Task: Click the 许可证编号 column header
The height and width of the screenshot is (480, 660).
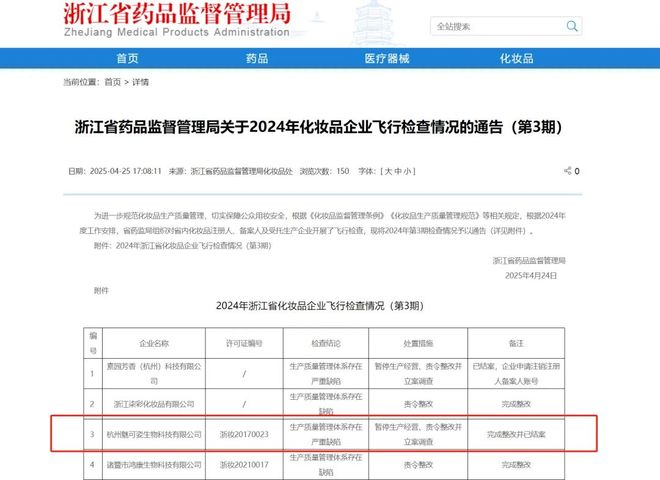Action: (244, 343)
